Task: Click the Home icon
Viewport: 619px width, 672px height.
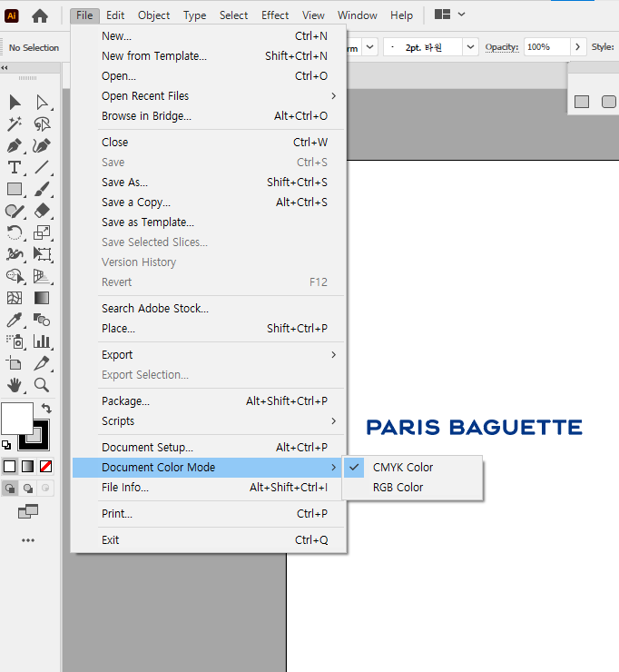Action: (40, 15)
